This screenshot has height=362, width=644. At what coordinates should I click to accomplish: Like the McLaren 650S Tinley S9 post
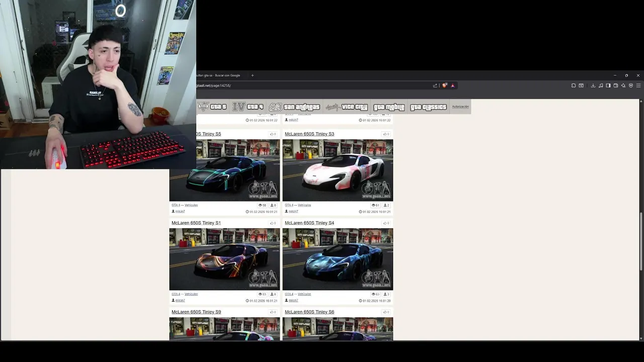[273, 312]
